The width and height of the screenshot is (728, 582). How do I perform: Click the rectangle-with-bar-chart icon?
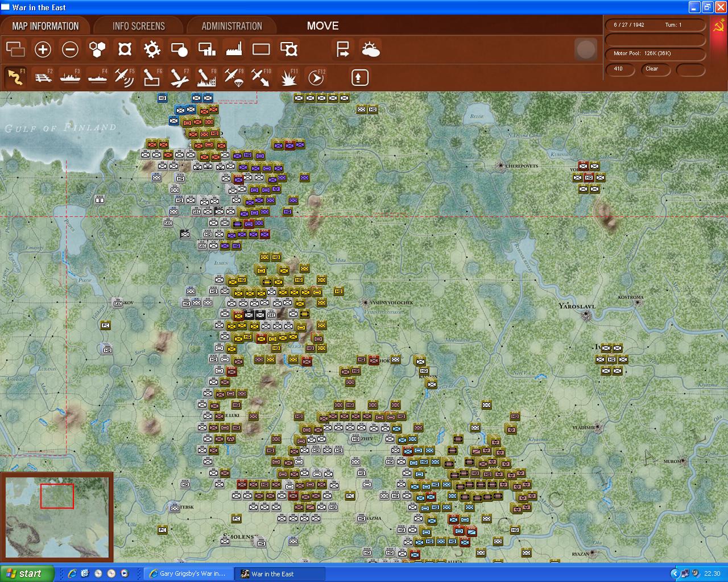coord(206,49)
